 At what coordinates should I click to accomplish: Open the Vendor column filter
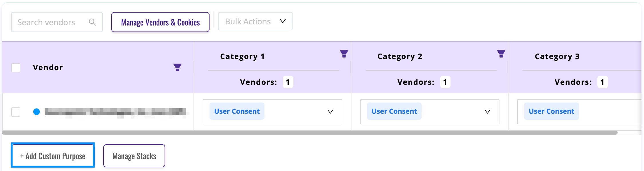[x=177, y=67]
